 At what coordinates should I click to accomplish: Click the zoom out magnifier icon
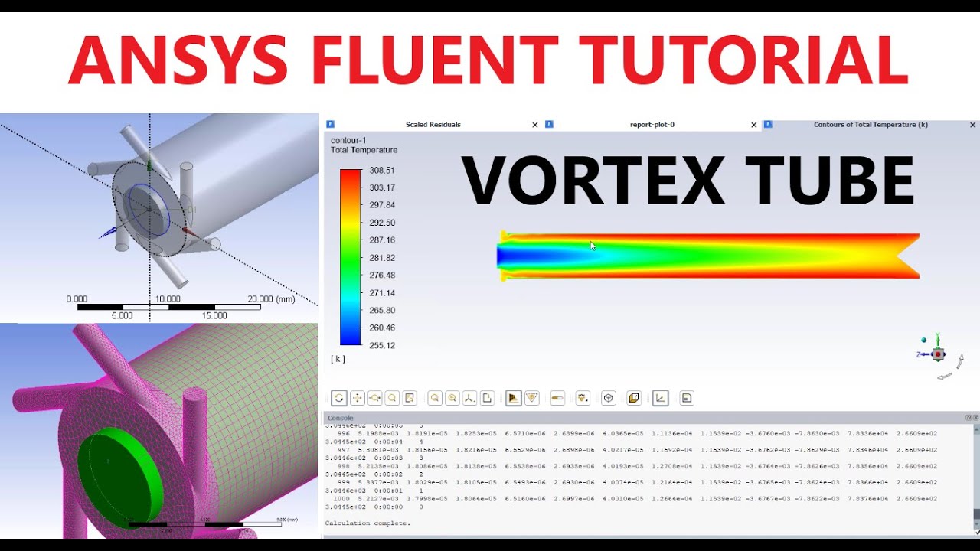pyautogui.click(x=452, y=398)
